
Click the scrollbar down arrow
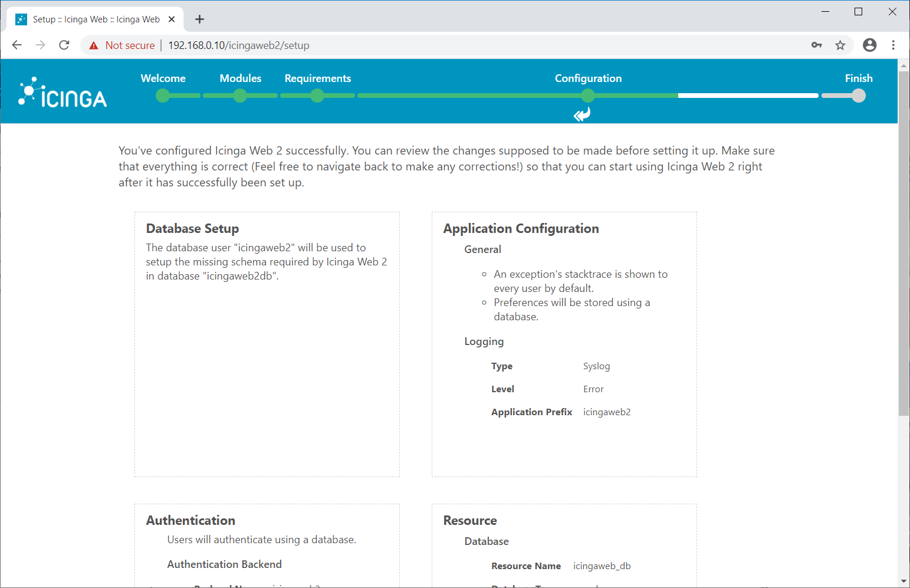(904, 582)
